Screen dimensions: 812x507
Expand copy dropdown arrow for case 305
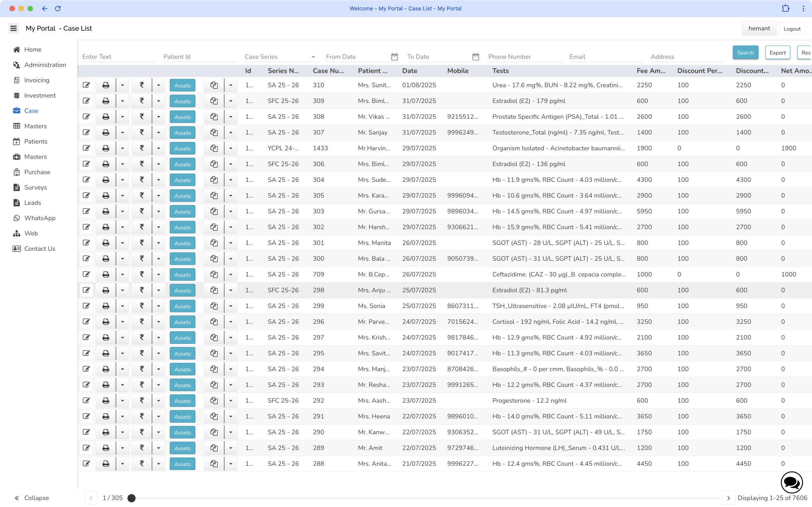pyautogui.click(x=231, y=196)
